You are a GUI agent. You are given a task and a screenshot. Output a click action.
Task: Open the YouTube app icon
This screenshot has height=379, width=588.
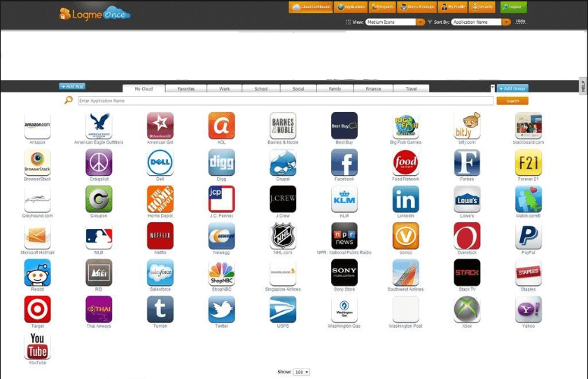pyautogui.click(x=37, y=346)
